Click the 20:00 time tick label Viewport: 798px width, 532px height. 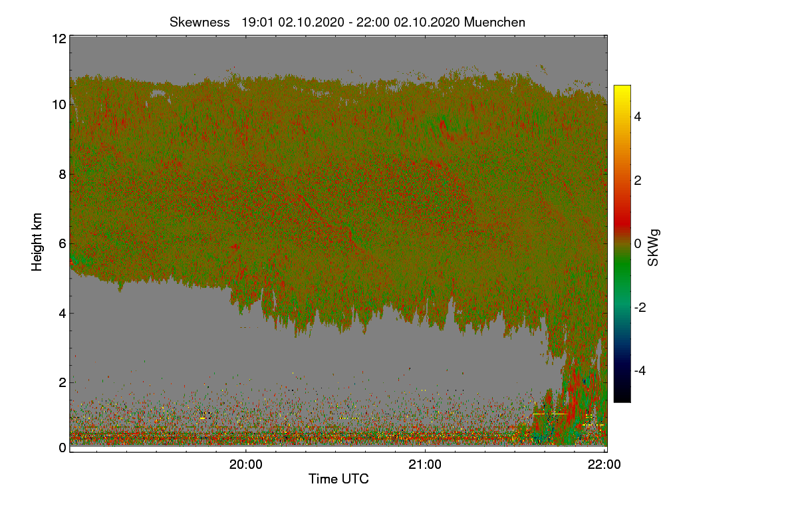coord(246,465)
